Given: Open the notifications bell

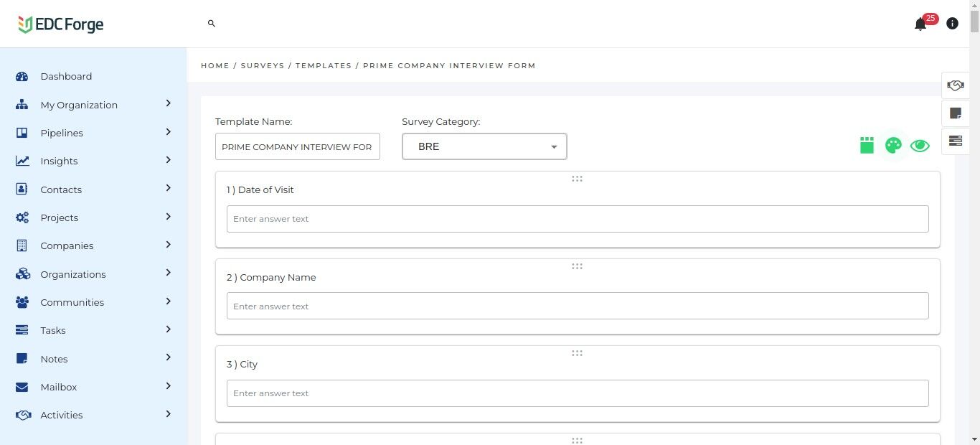Looking at the screenshot, I should click(920, 24).
